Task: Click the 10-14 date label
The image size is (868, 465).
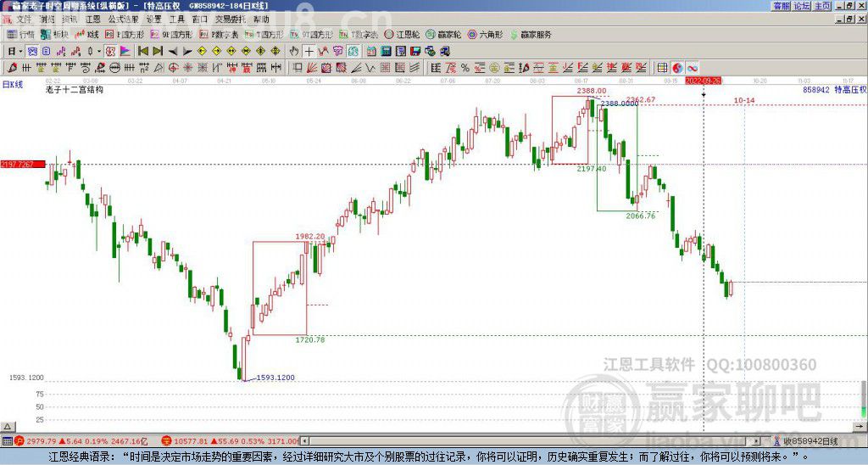Action: tap(744, 100)
